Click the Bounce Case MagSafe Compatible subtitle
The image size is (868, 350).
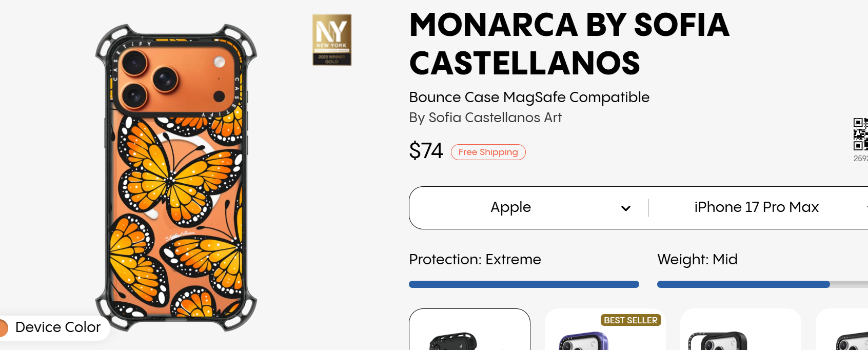529,97
